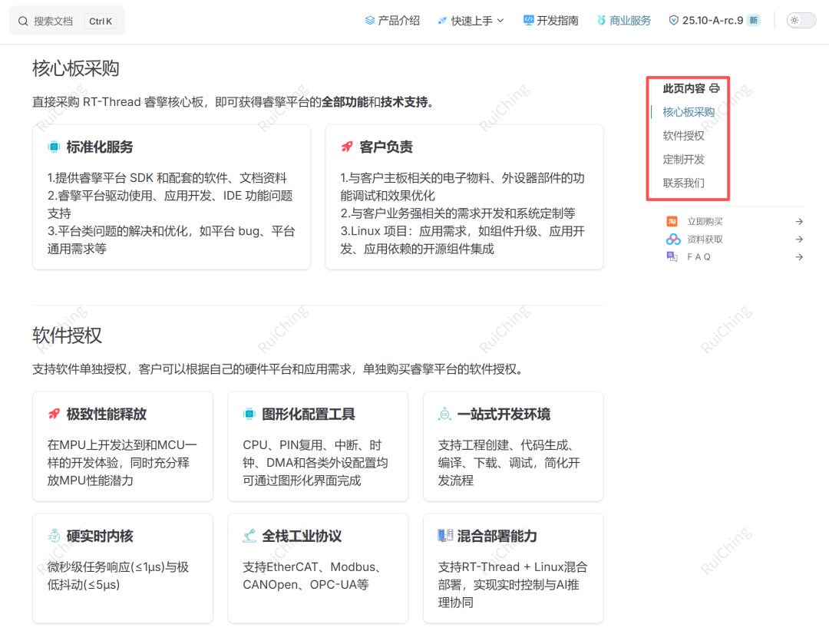Click the chip icon on the 标准化服务 card

tap(54, 147)
